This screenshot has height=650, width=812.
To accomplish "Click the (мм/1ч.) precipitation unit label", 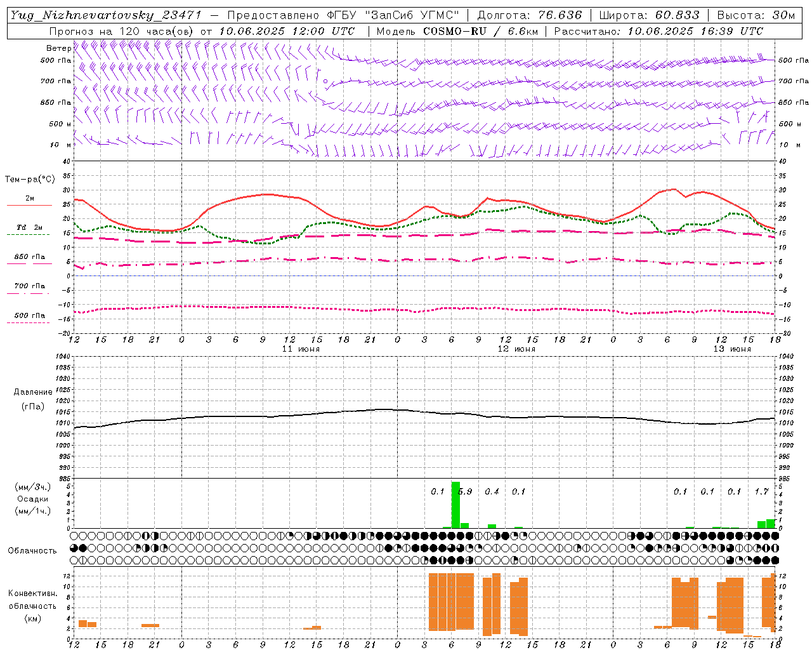I will pyautogui.click(x=33, y=511).
